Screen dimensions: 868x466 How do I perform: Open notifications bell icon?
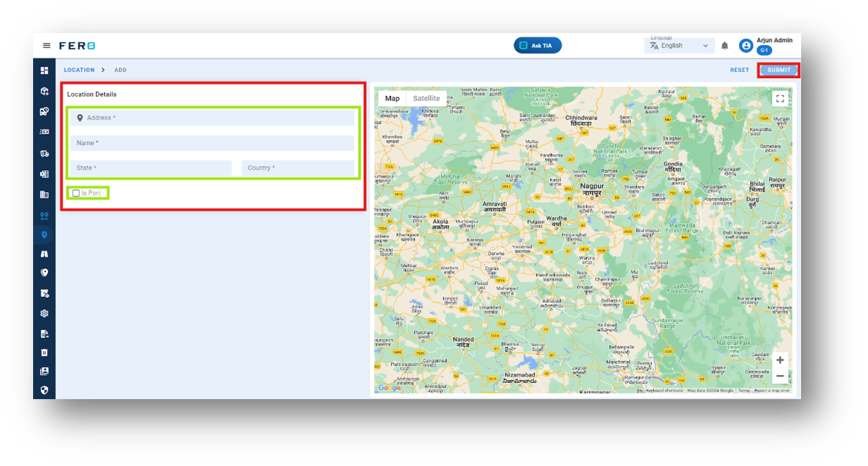click(x=724, y=46)
